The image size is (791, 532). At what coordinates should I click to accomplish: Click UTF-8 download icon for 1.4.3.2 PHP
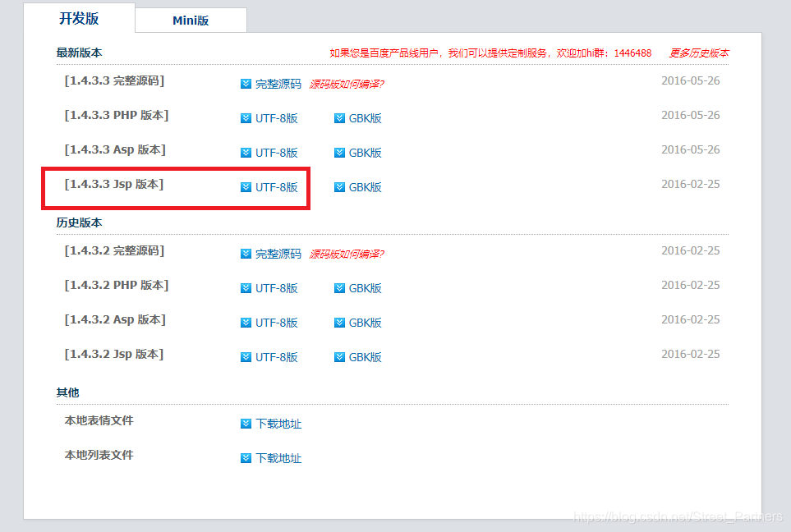pos(246,288)
